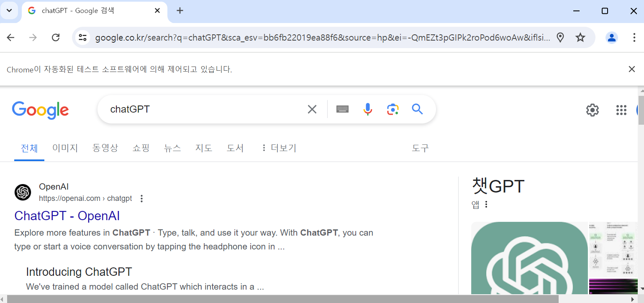Switch to the 도서 tab

pos(235,148)
